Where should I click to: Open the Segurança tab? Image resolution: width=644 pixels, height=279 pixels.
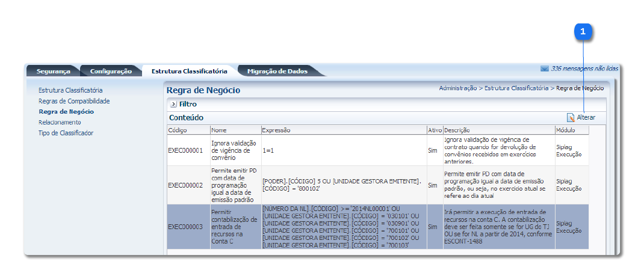[x=53, y=71]
